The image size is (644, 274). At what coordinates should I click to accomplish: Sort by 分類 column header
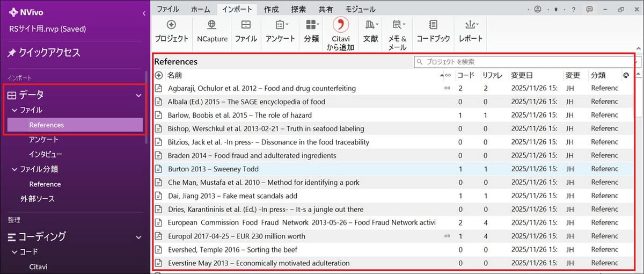click(598, 75)
